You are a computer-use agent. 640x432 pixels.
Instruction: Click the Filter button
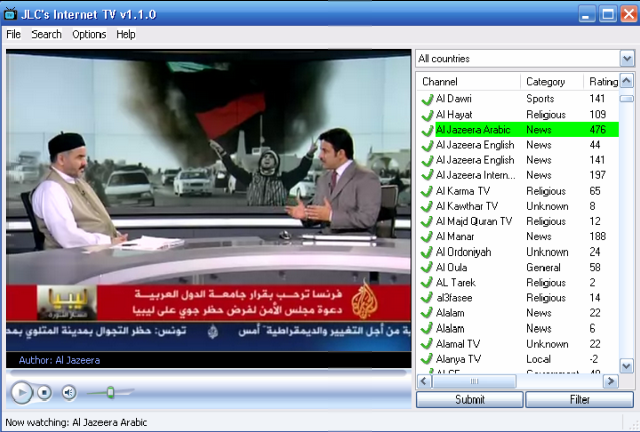pos(580,399)
